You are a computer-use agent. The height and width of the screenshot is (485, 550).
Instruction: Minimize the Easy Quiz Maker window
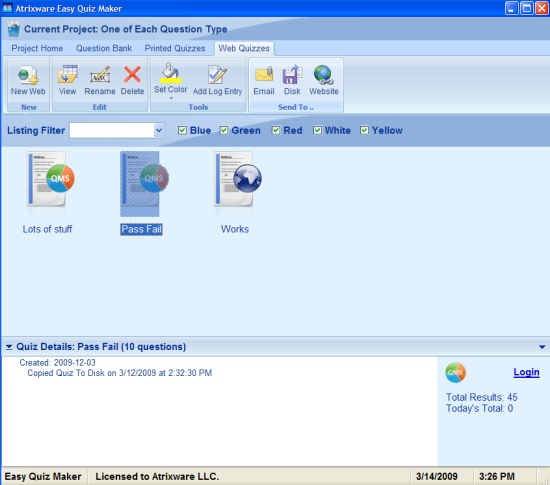tap(511, 8)
